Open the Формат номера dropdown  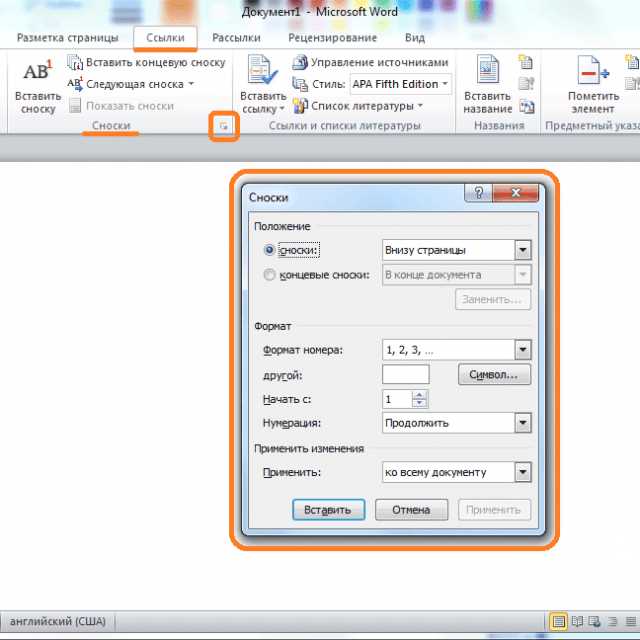pyautogui.click(x=523, y=350)
